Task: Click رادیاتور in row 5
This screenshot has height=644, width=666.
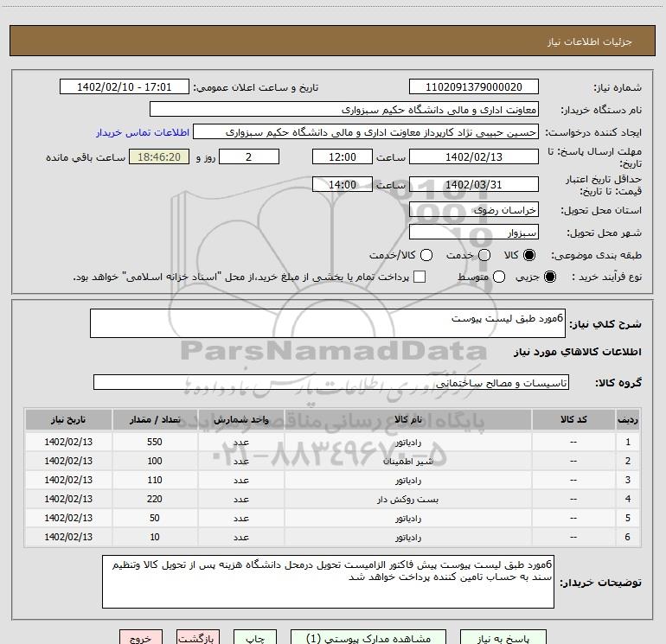Action: point(408,519)
